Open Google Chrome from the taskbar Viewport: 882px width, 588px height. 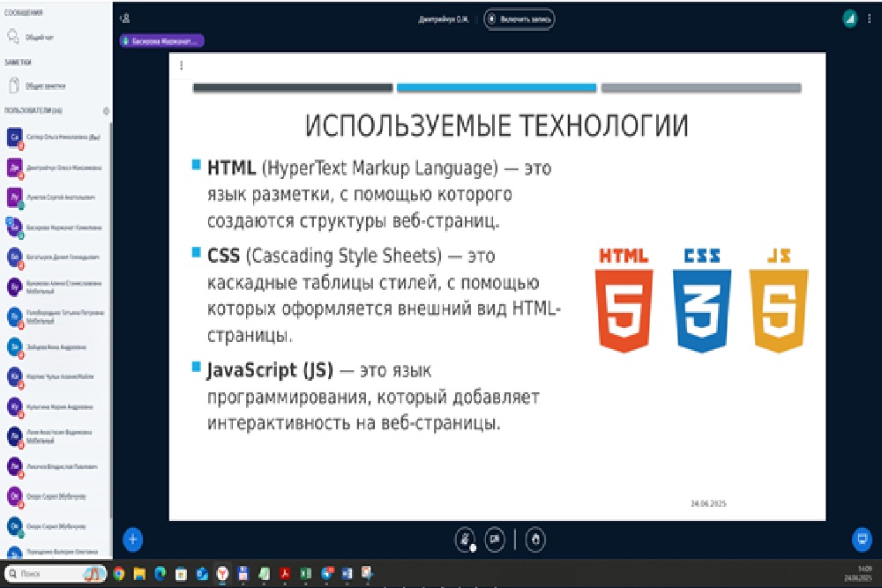(118, 573)
